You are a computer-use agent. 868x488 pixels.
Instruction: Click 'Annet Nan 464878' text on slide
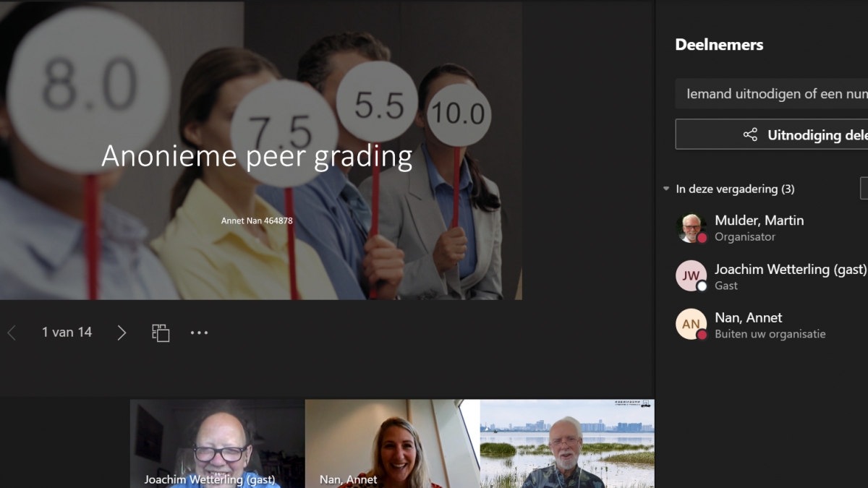[257, 221]
